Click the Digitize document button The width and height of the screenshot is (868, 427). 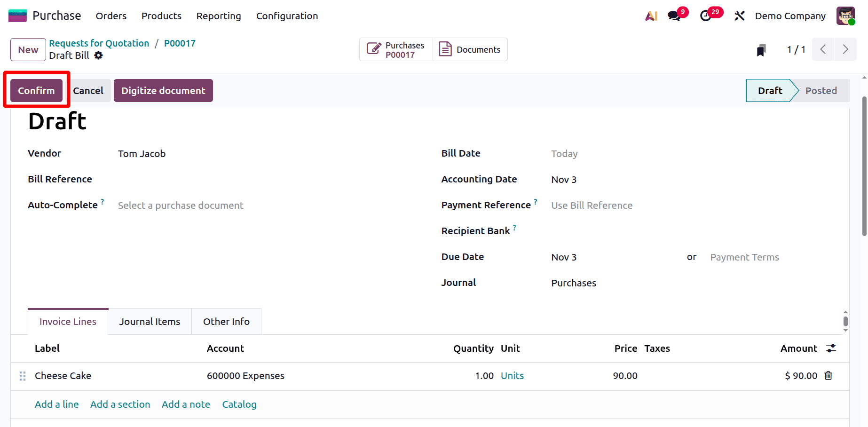click(x=163, y=90)
